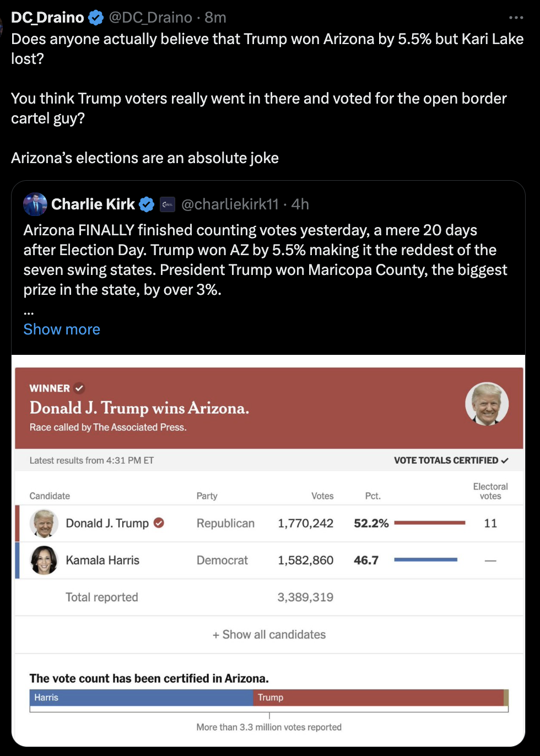This screenshot has width=540, height=756.
Task: Click Donald Trump's candidate row photo
Action: point(44,523)
